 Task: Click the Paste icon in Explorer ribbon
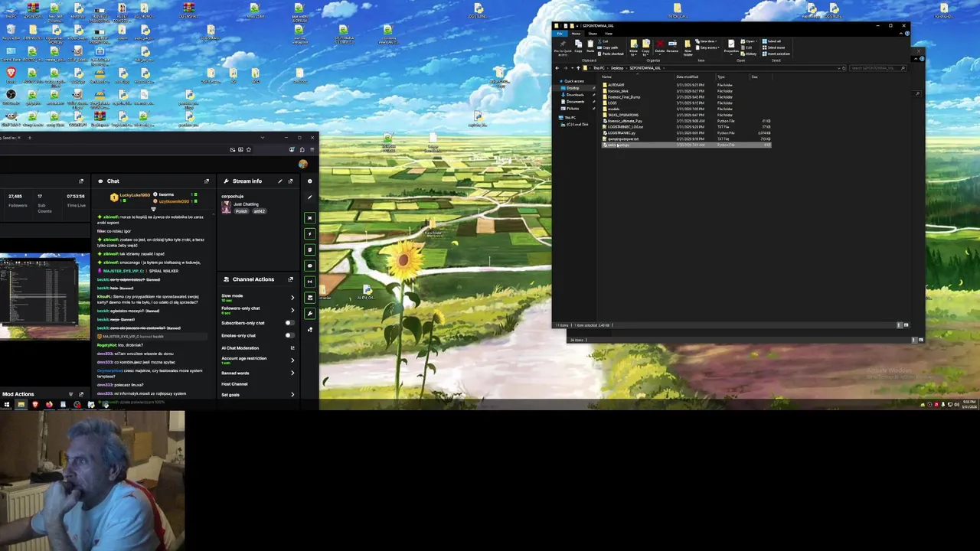pos(590,46)
